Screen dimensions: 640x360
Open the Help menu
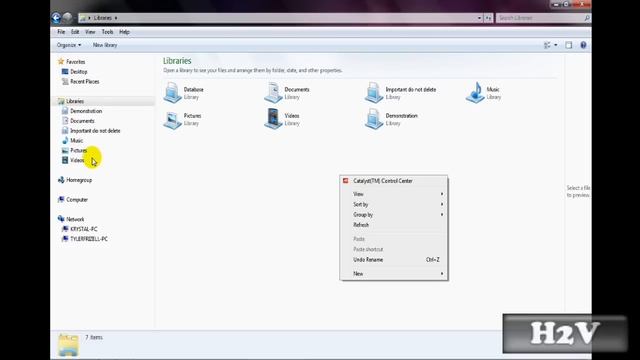point(124,32)
